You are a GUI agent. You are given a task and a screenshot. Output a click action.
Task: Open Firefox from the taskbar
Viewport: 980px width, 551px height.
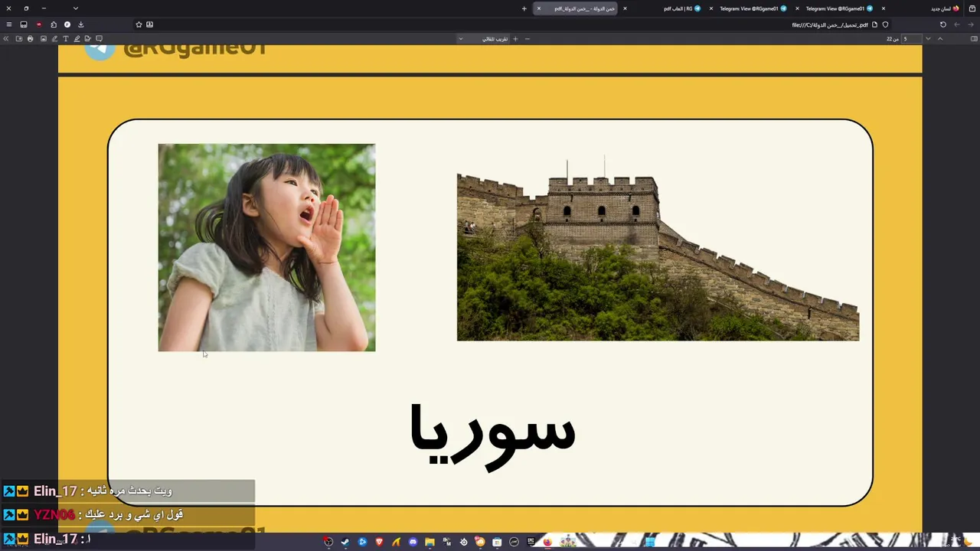[547, 542]
